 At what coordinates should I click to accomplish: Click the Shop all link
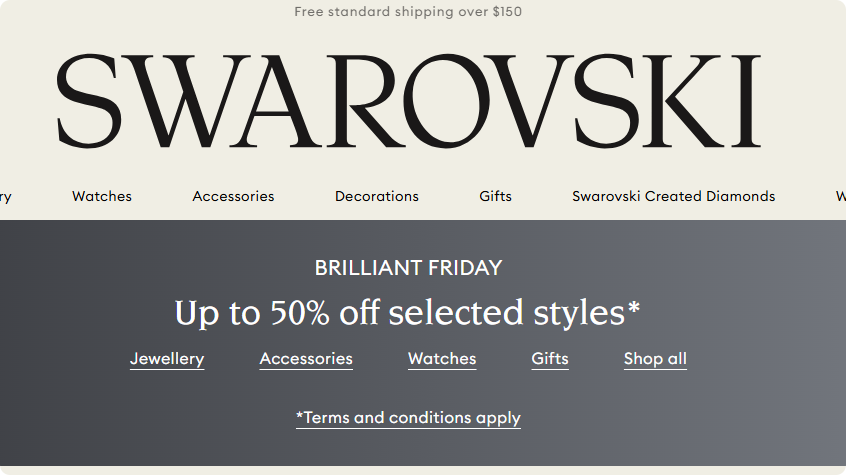click(655, 359)
